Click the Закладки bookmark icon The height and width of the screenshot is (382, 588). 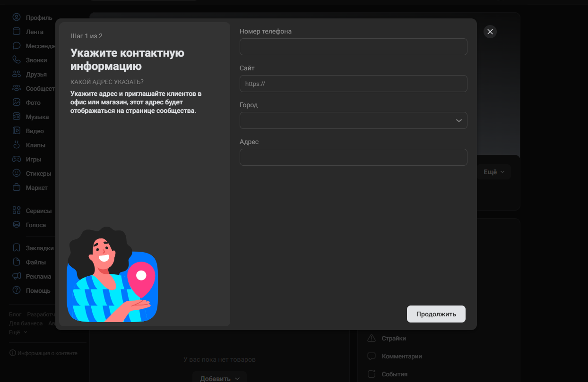[x=17, y=248]
